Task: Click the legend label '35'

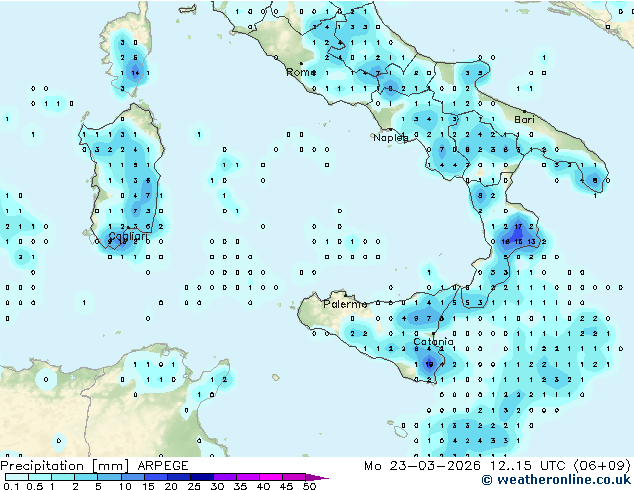Action: [240, 486]
